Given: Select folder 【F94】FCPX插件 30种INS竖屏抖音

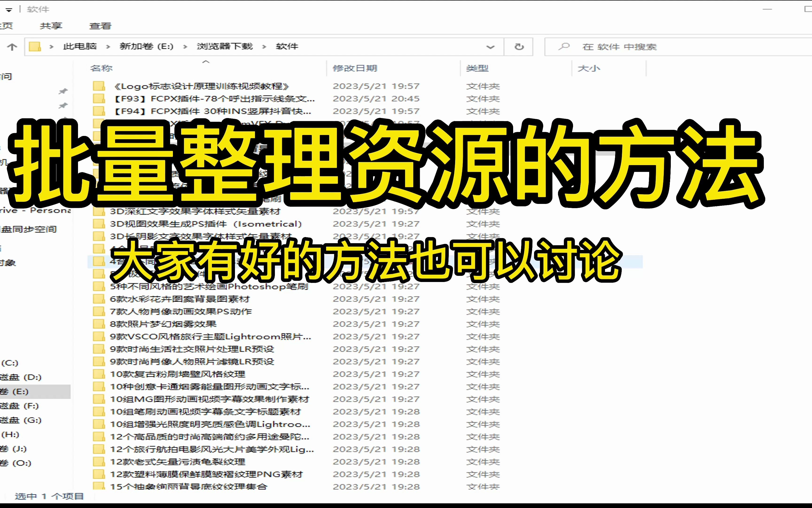Looking at the screenshot, I should click(213, 111).
